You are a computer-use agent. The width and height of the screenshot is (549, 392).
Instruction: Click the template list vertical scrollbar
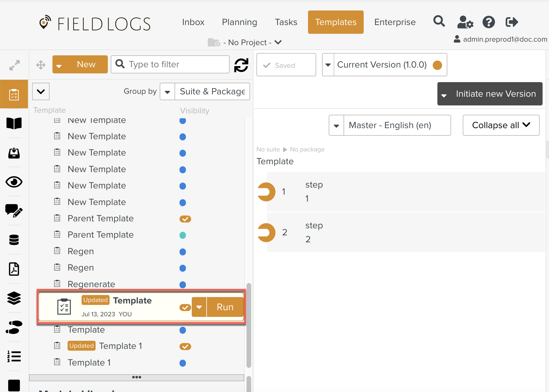pos(249,325)
